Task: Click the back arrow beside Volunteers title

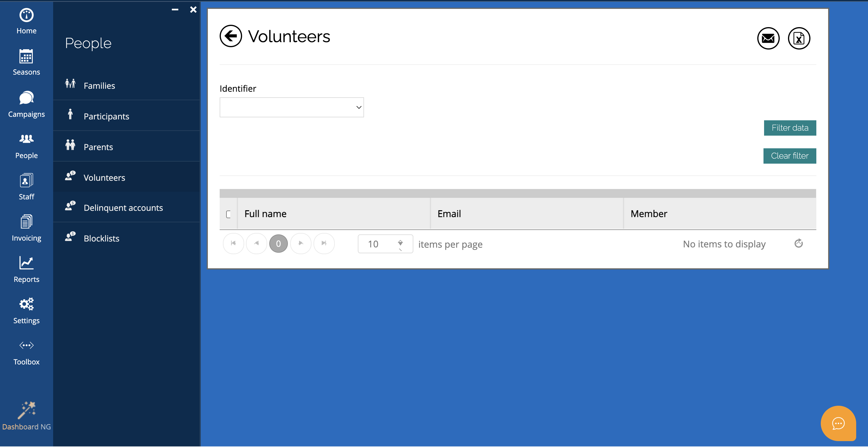Action: (231, 36)
